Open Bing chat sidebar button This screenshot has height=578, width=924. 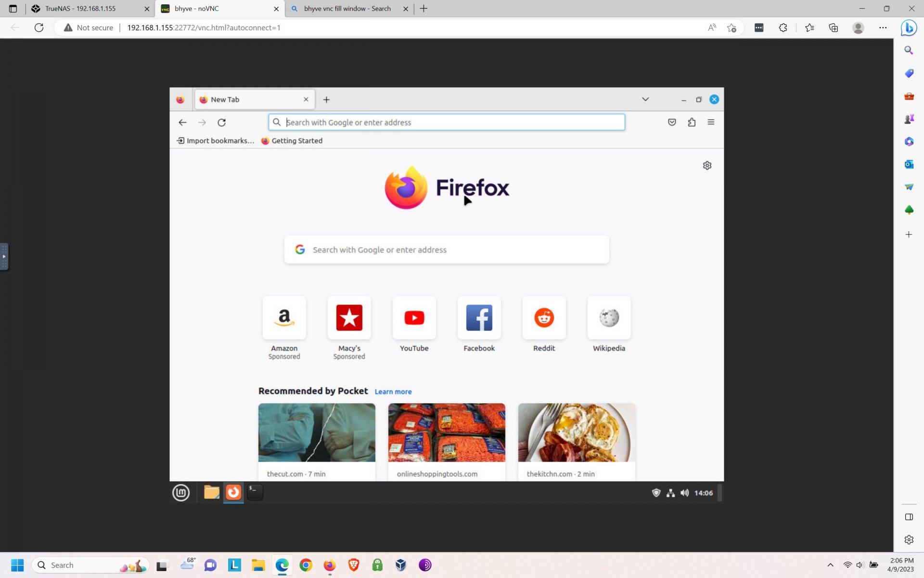point(909,27)
